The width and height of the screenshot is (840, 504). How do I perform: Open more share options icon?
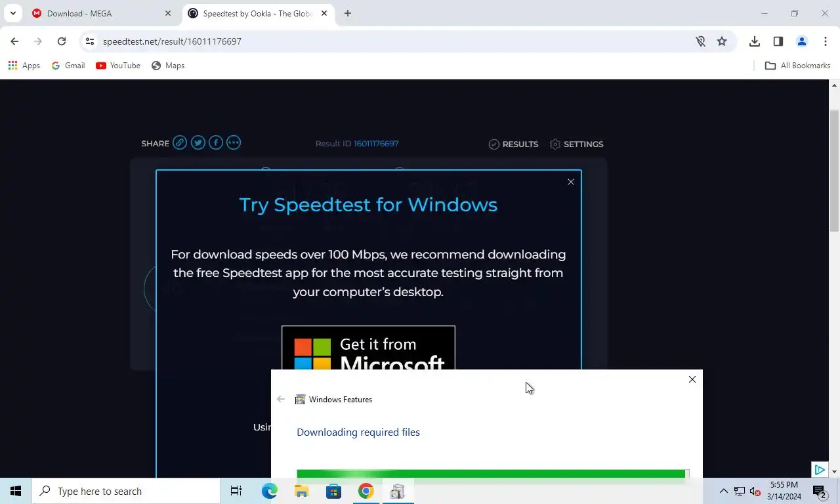point(234,143)
